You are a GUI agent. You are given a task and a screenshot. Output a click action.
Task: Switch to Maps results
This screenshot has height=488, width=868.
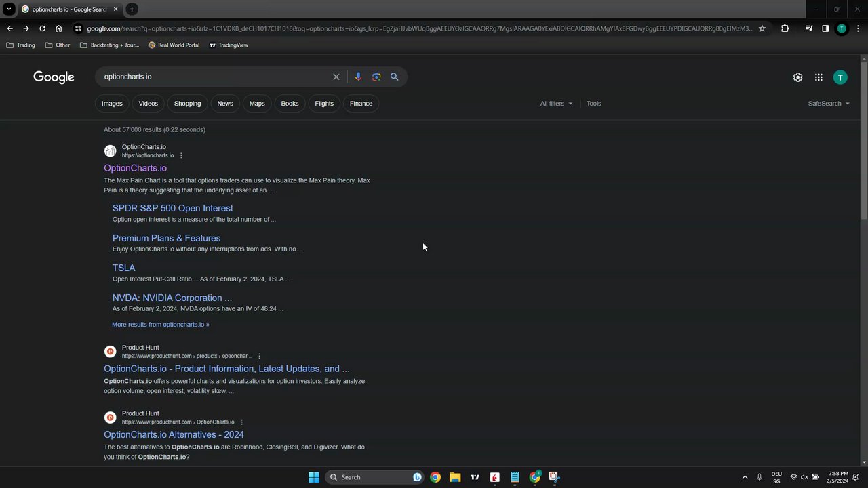pyautogui.click(x=257, y=104)
